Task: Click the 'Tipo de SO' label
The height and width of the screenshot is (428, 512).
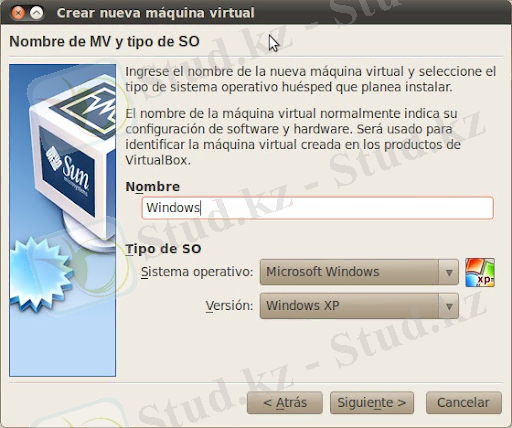Action: point(163,249)
